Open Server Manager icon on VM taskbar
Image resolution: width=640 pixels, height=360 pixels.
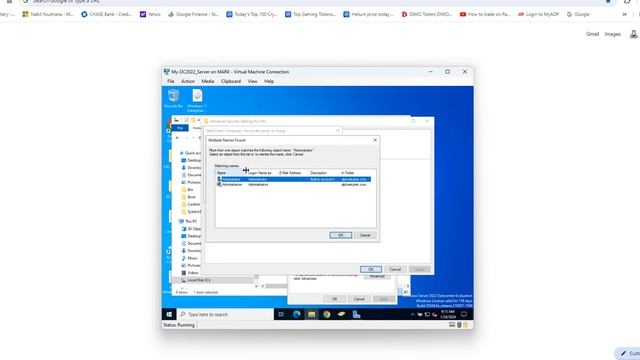356,314
